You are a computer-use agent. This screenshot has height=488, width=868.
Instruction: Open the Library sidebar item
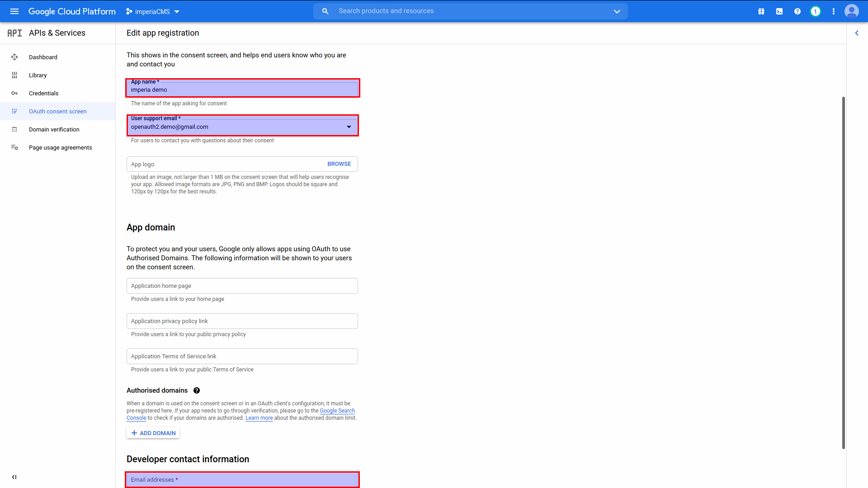pos(58,75)
